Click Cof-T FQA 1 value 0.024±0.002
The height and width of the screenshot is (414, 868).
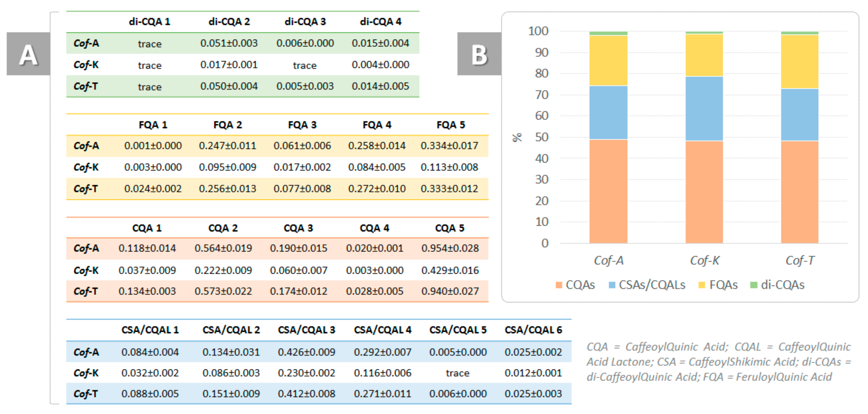click(153, 189)
